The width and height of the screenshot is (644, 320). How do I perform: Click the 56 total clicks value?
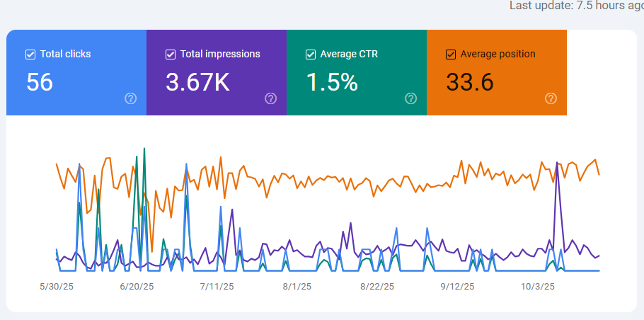pyautogui.click(x=40, y=82)
